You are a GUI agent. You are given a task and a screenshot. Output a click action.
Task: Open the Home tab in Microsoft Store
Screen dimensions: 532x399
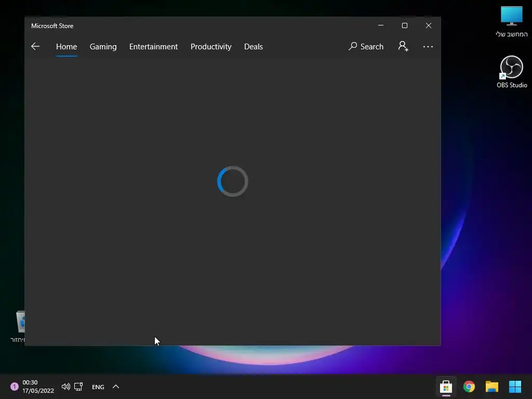pyautogui.click(x=66, y=46)
